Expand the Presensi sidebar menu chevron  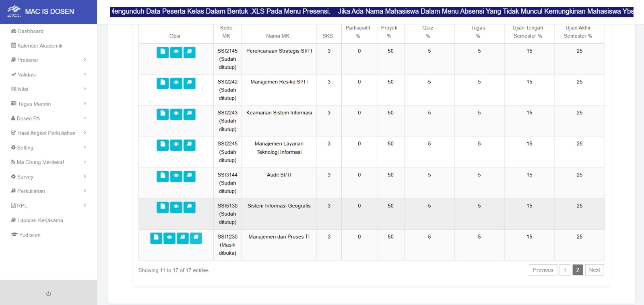coord(85,60)
